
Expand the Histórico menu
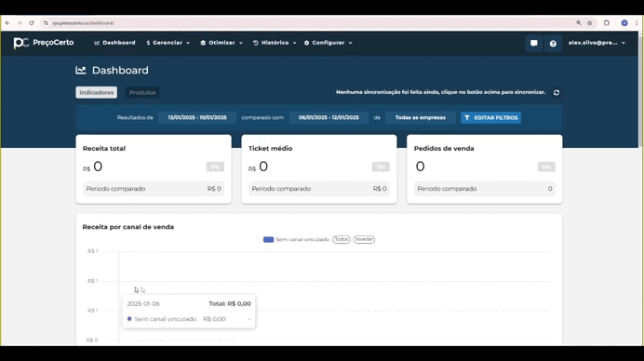click(275, 43)
